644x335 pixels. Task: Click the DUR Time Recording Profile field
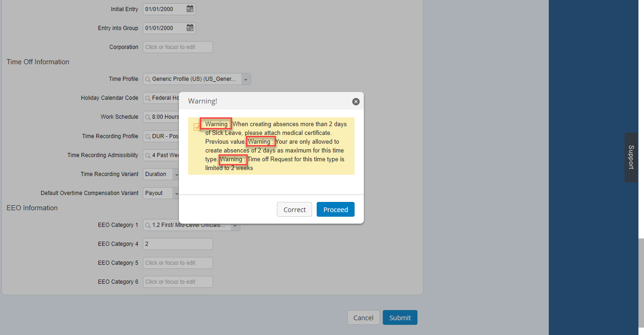(161, 136)
